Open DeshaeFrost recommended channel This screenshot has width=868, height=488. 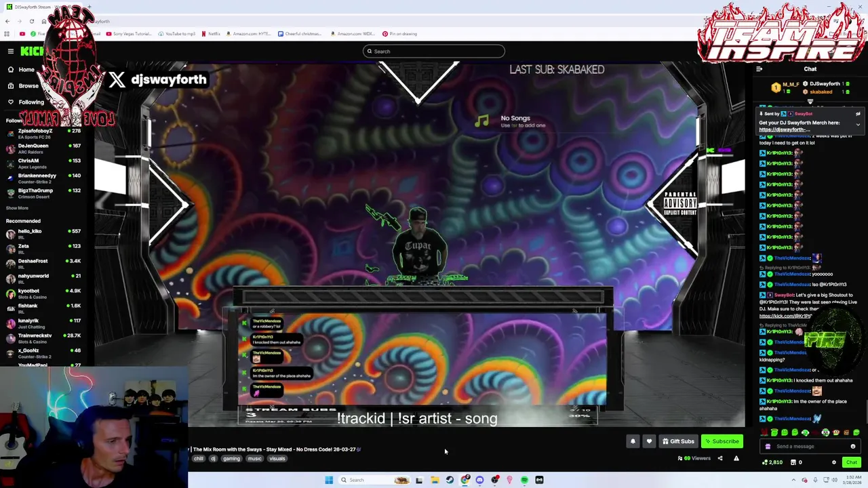(44, 264)
